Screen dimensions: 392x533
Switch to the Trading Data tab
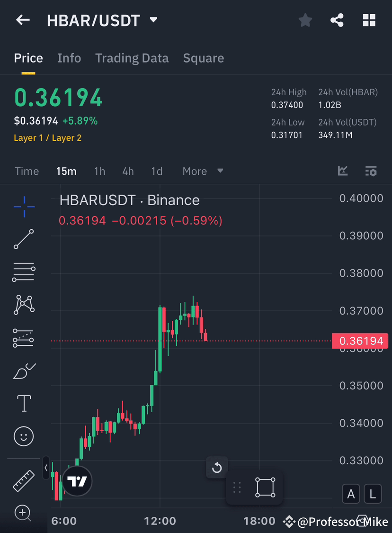[x=132, y=58]
